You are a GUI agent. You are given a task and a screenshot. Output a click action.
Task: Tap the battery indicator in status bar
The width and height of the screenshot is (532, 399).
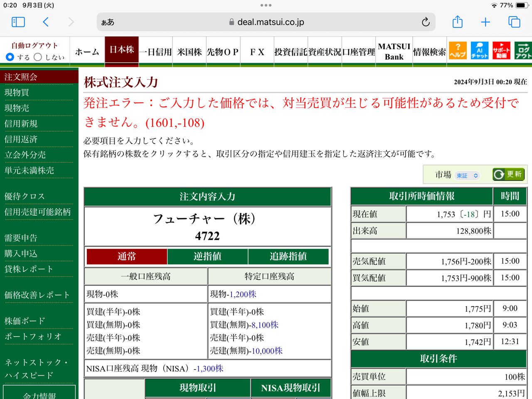click(x=521, y=5)
